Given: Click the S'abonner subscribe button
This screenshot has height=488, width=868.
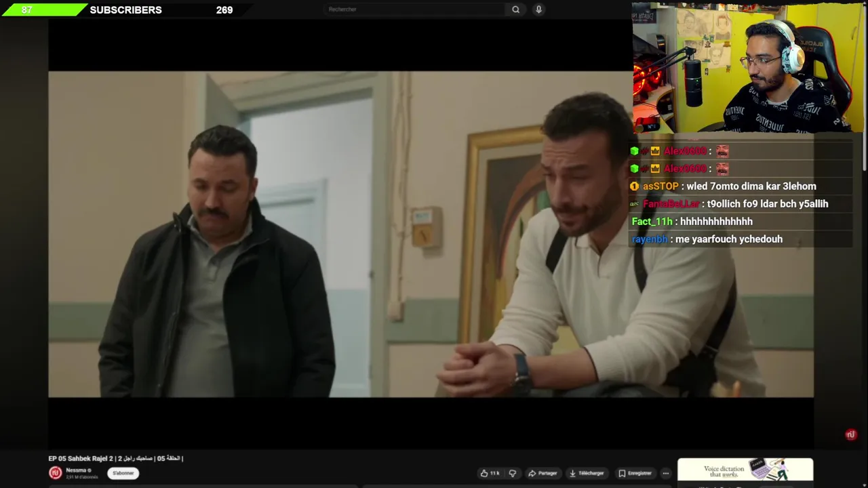Looking at the screenshot, I should (x=123, y=473).
